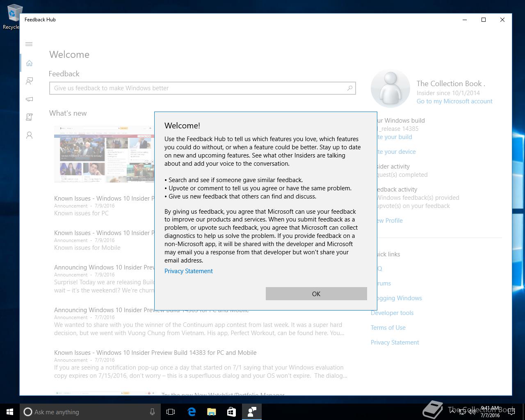Open the Recycle Bin desktop icon

click(x=12, y=17)
